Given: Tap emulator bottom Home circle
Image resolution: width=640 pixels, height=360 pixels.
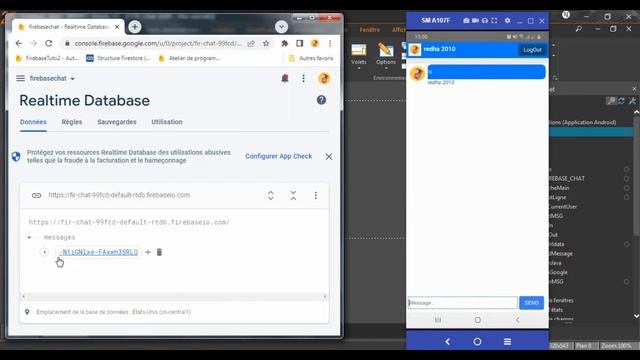Looking at the screenshot, I should (x=477, y=342).
